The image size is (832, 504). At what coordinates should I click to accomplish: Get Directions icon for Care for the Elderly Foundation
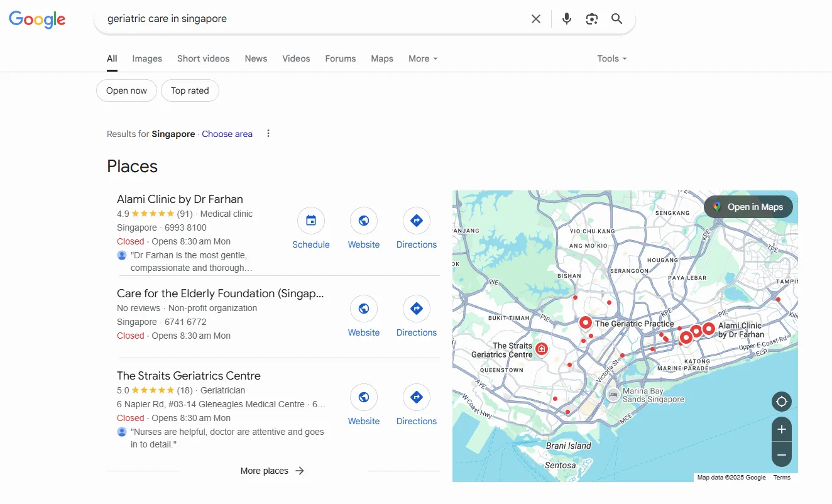(x=417, y=309)
